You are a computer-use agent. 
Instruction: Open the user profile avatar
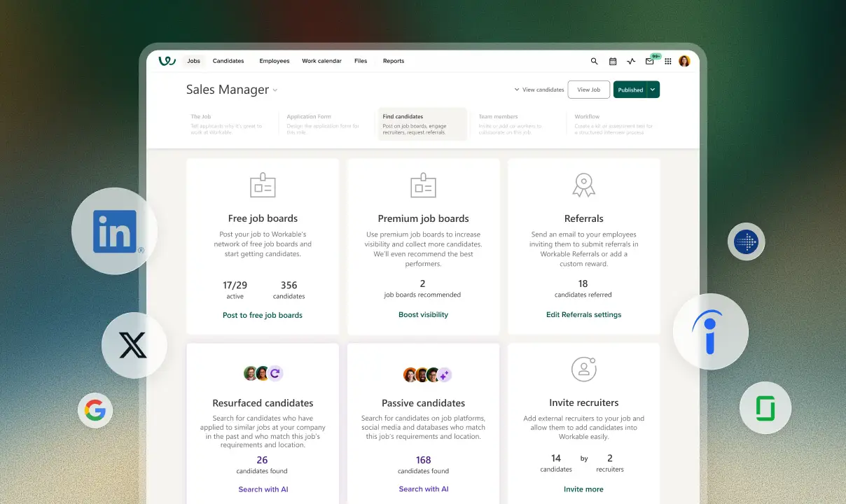coord(685,61)
